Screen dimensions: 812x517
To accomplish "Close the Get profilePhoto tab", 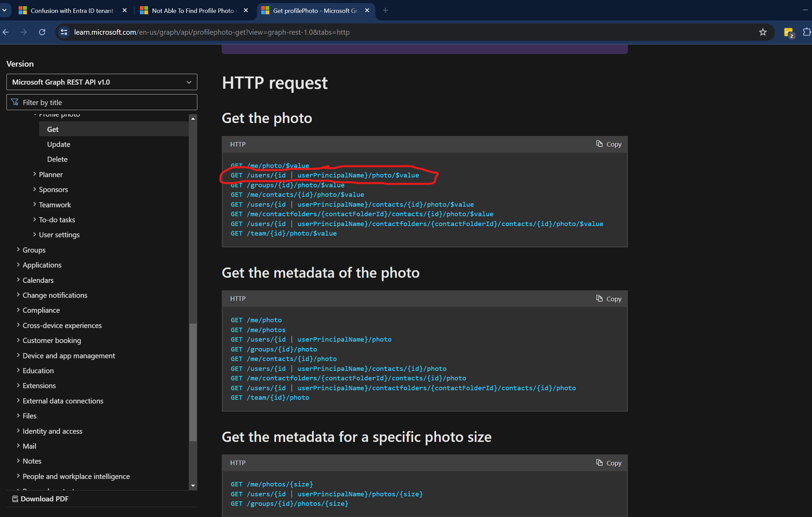I will point(367,11).
